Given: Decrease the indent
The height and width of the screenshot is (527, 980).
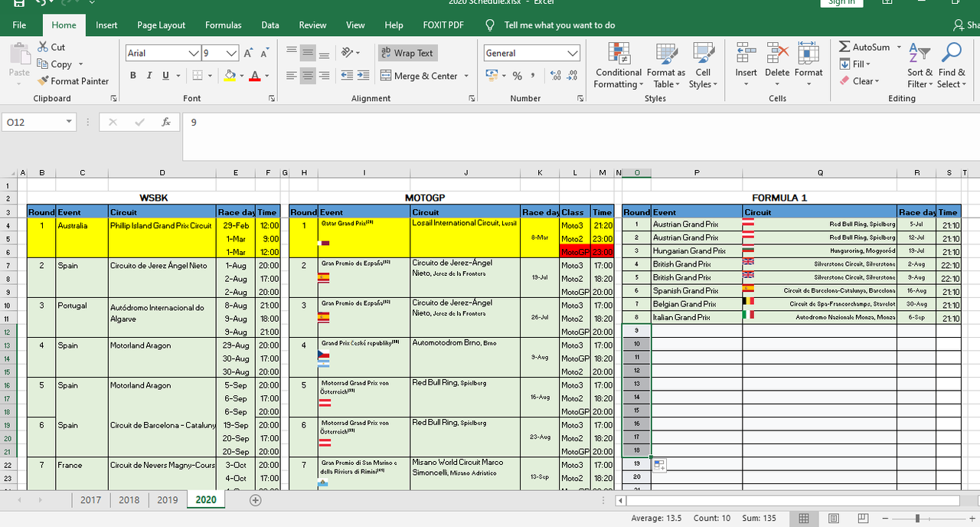Looking at the screenshot, I should pos(346,76).
